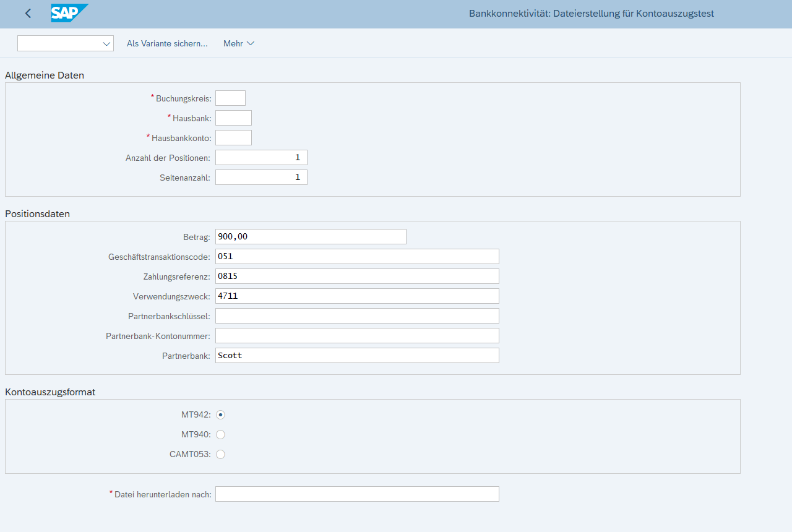Click the Anzahl der Positionen field
The image size is (792, 532).
pos(261,158)
